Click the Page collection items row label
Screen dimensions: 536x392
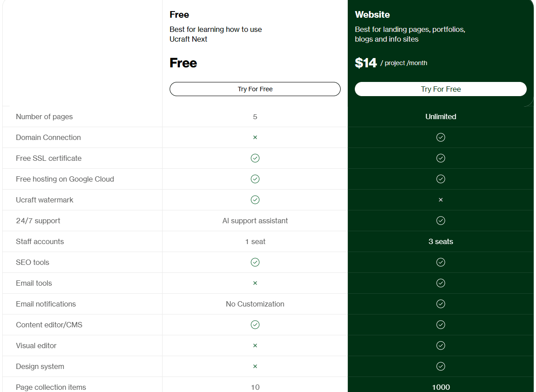click(51, 388)
